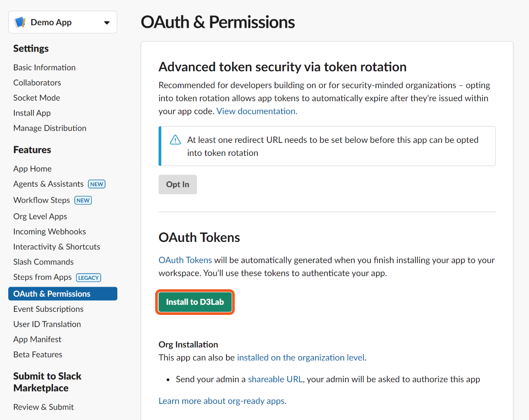Viewport: 529px width, 420px height.
Task: Open Event Subscriptions page
Action: pos(48,309)
